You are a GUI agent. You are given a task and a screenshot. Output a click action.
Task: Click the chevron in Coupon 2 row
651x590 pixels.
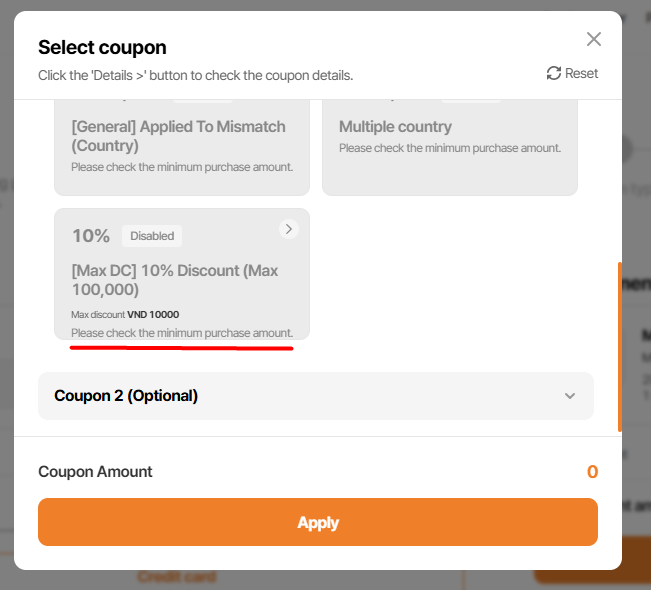tap(570, 396)
